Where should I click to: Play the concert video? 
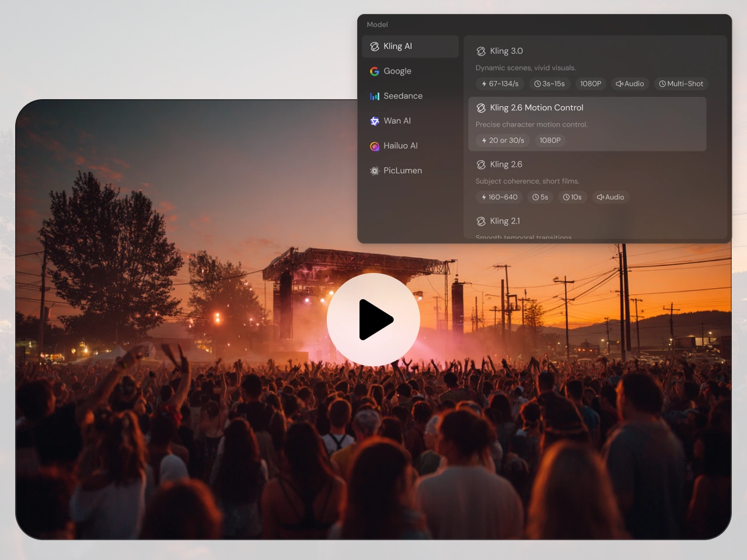coord(373,320)
